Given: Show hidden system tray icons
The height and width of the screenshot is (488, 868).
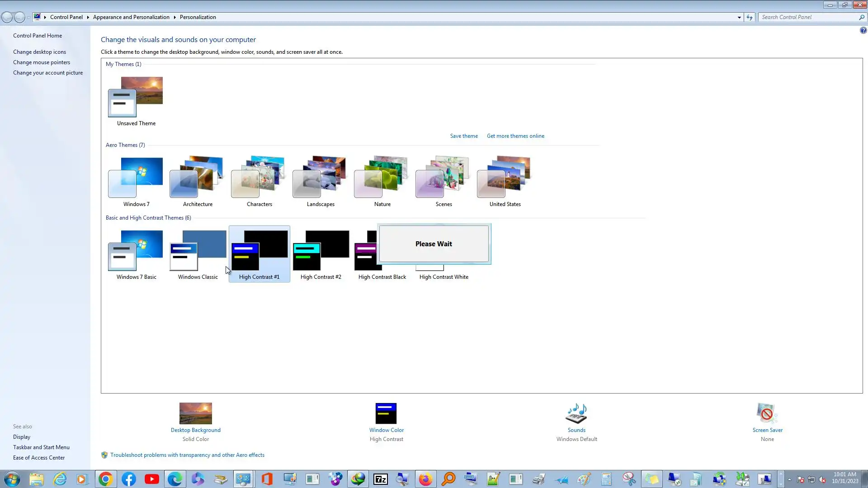Looking at the screenshot, I should click(x=789, y=479).
